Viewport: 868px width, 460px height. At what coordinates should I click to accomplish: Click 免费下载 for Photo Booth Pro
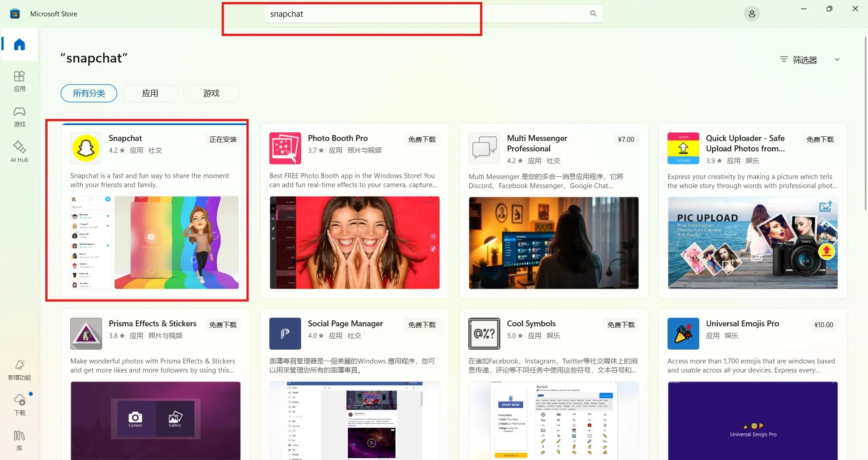click(x=422, y=140)
